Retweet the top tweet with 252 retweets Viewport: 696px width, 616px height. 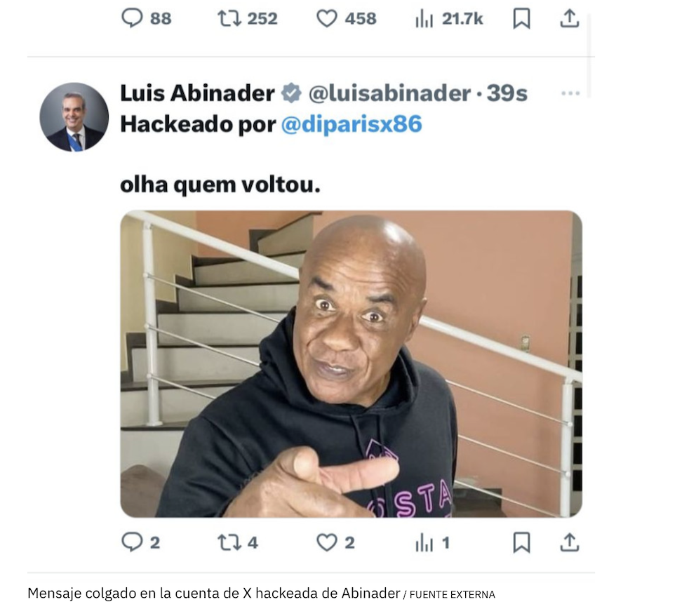(x=229, y=18)
